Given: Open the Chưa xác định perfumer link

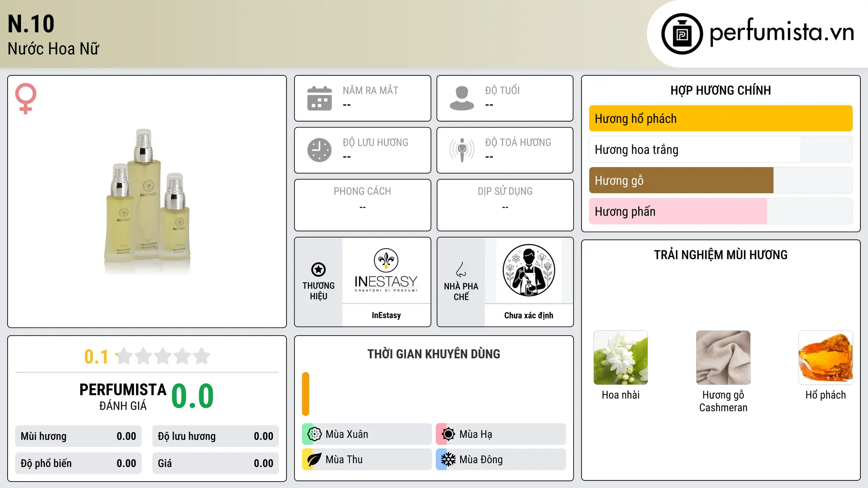Looking at the screenshot, I should coord(529,315).
